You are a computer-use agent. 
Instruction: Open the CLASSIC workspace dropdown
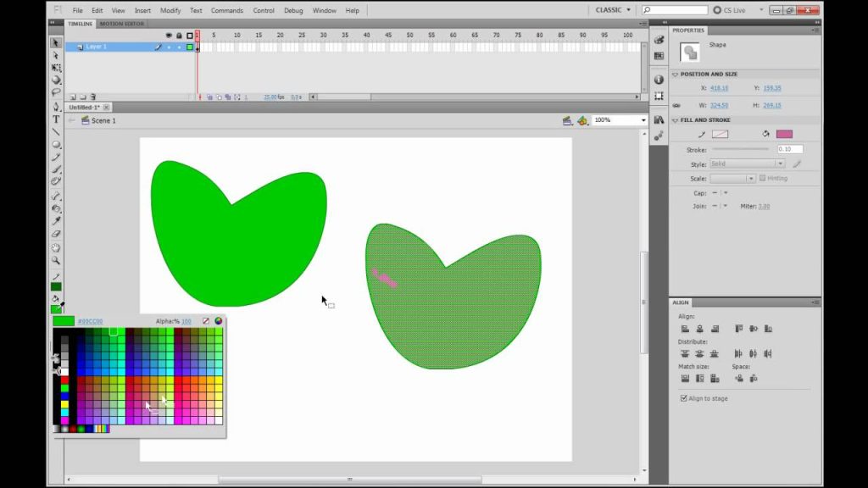pos(613,10)
